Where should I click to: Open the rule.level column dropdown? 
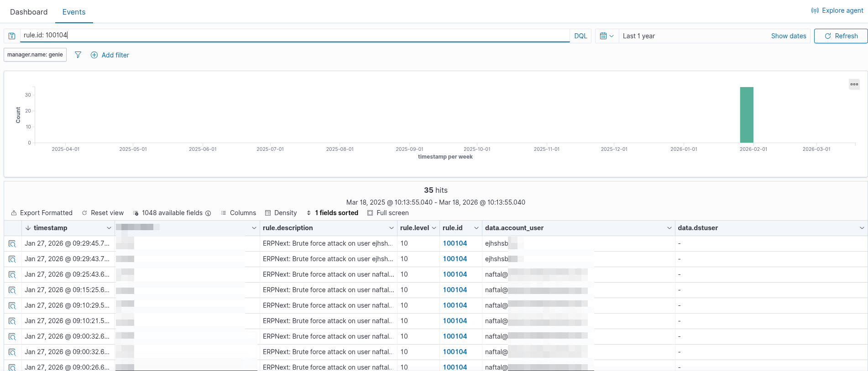coord(434,228)
